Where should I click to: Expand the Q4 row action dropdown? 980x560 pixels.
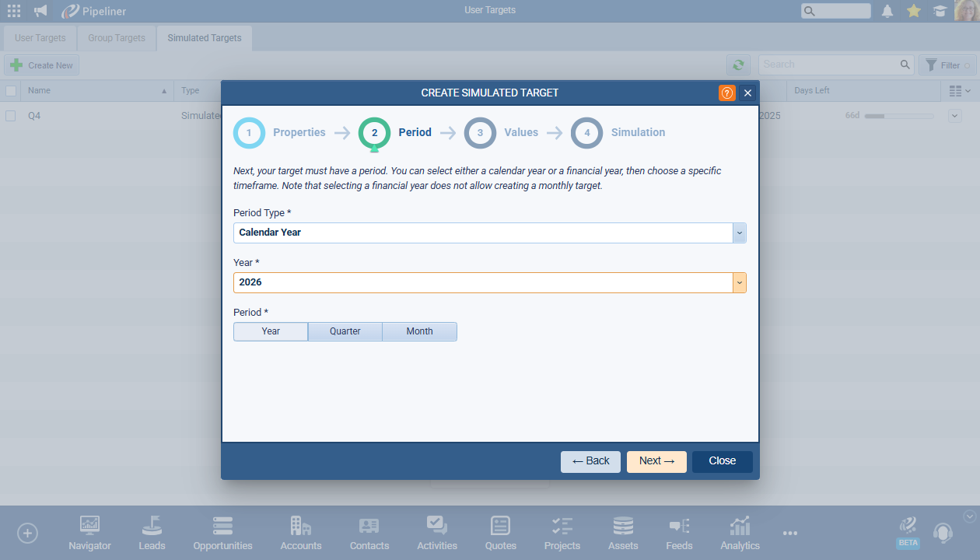955,116
